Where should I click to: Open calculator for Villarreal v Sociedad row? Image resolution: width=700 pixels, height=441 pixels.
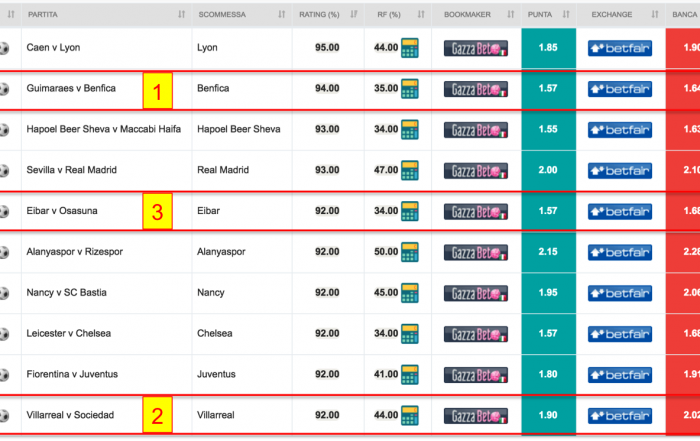409,415
